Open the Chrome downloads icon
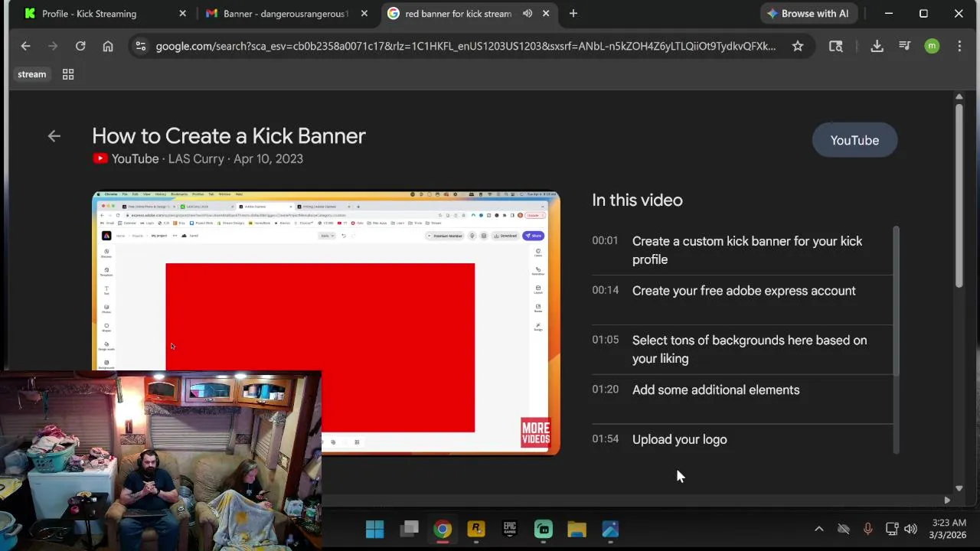 click(x=877, y=46)
